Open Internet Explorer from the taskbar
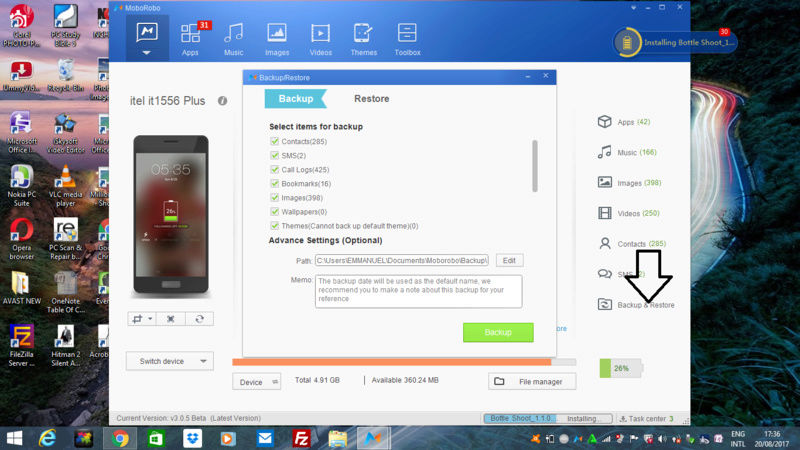The image size is (800, 450). 47,438
